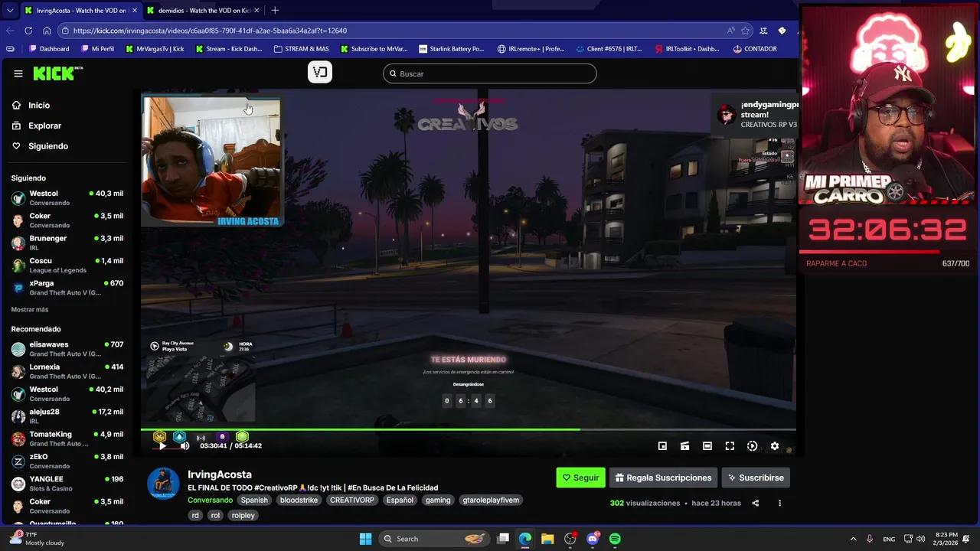
Task: Open video player settings gear
Action: point(775,446)
